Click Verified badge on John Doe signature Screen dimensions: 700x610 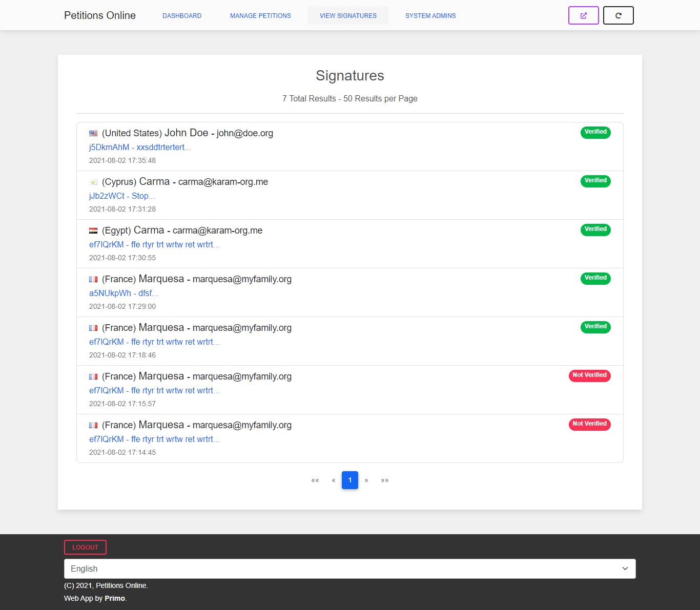click(x=595, y=132)
